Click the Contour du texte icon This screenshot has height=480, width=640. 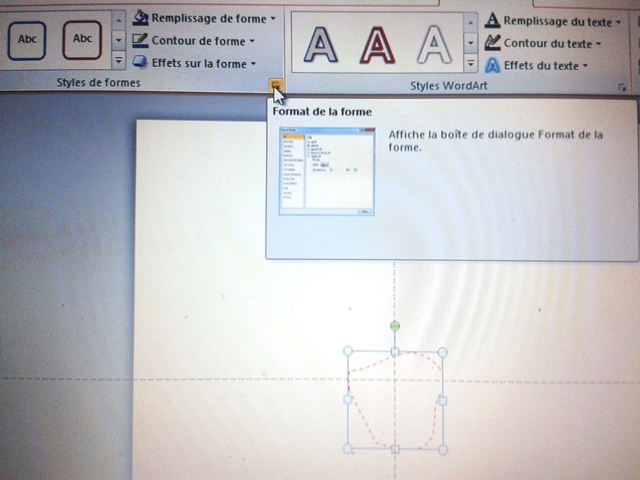(x=492, y=43)
